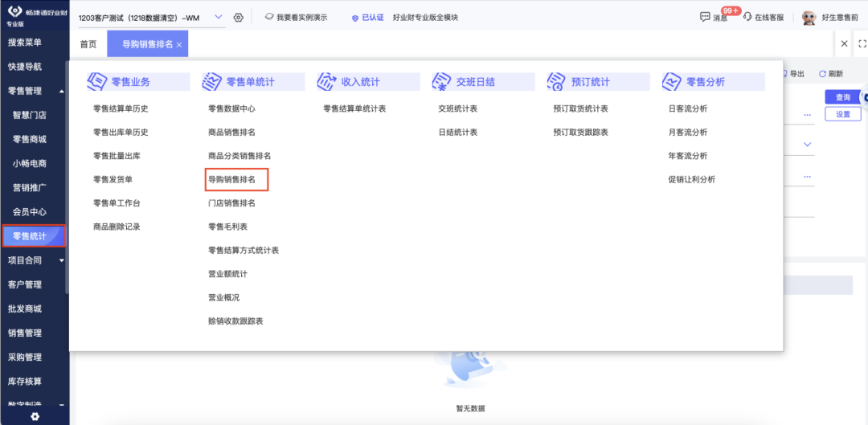Open 商品销售排名 menu link
This screenshot has height=425, width=868.
tap(231, 133)
